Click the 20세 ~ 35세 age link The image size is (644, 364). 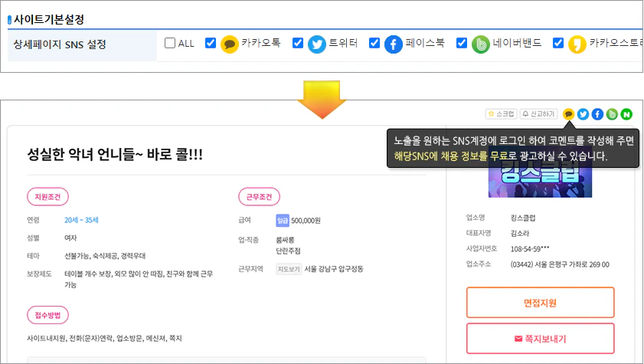(x=81, y=220)
